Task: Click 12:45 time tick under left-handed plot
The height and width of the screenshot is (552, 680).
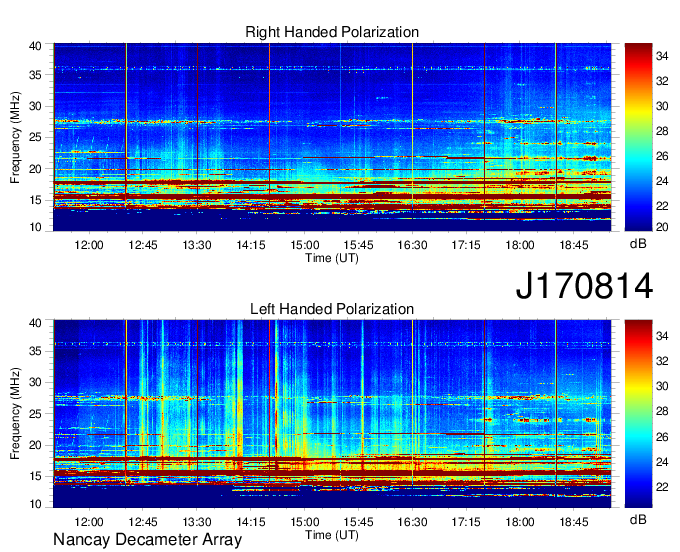Action: (143, 522)
